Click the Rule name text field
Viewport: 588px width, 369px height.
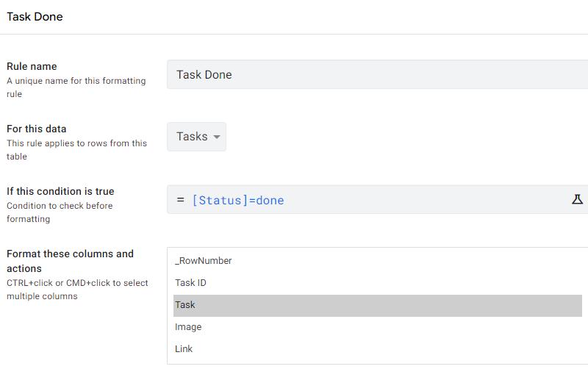(x=376, y=74)
